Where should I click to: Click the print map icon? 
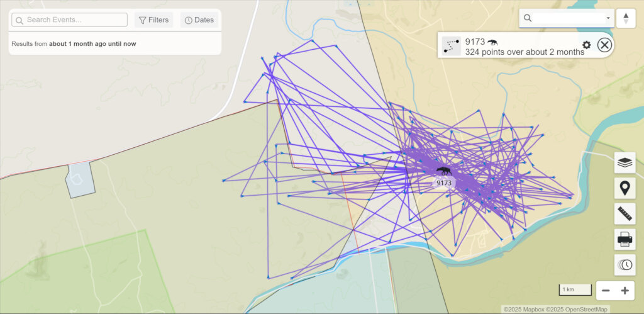[625, 239]
